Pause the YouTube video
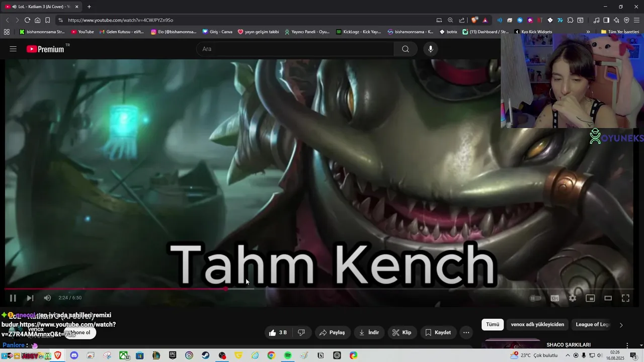 coord(13,298)
